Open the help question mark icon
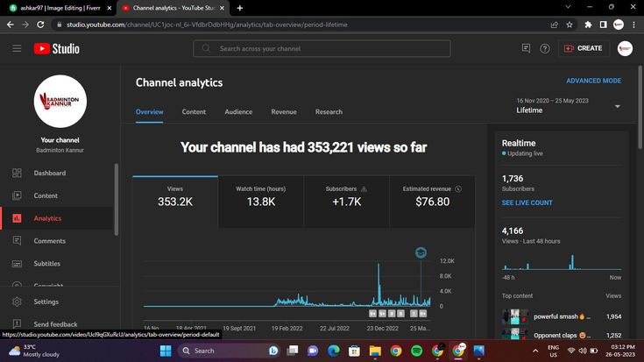The image size is (644, 362). [545, 48]
